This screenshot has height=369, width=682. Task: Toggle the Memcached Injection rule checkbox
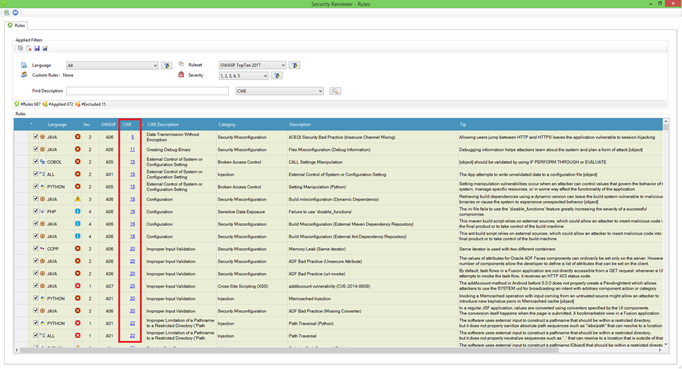click(x=36, y=298)
